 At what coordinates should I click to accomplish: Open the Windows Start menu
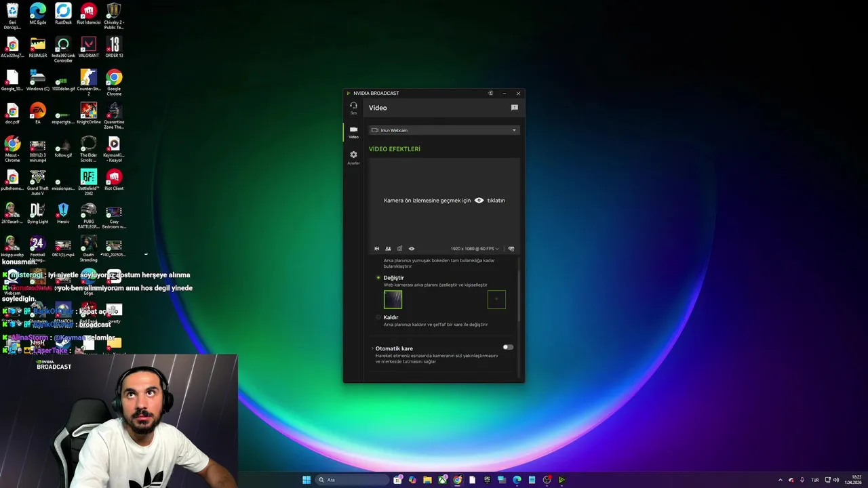307,480
